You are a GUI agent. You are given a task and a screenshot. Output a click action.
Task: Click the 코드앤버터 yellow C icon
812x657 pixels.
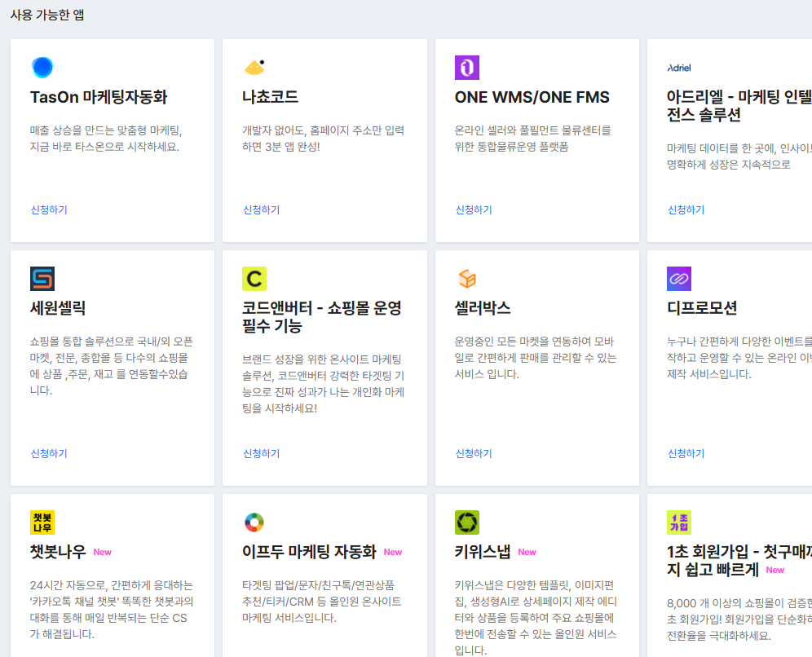tap(254, 279)
